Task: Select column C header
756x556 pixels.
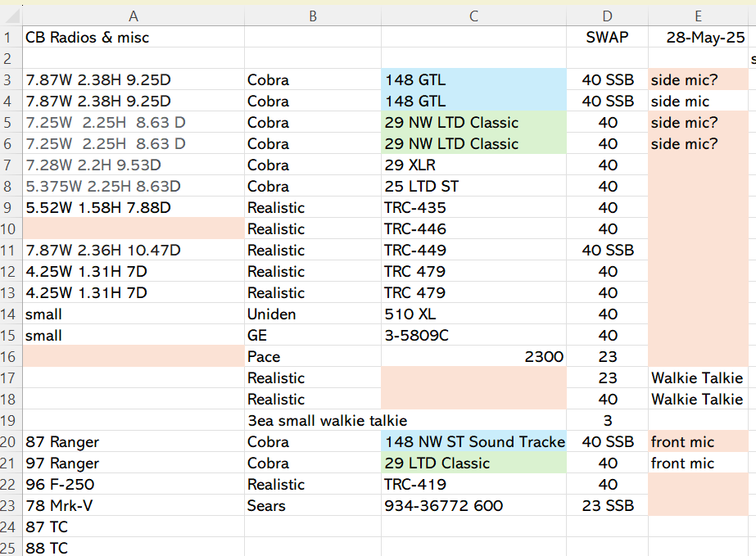Action: pyautogui.click(x=473, y=16)
